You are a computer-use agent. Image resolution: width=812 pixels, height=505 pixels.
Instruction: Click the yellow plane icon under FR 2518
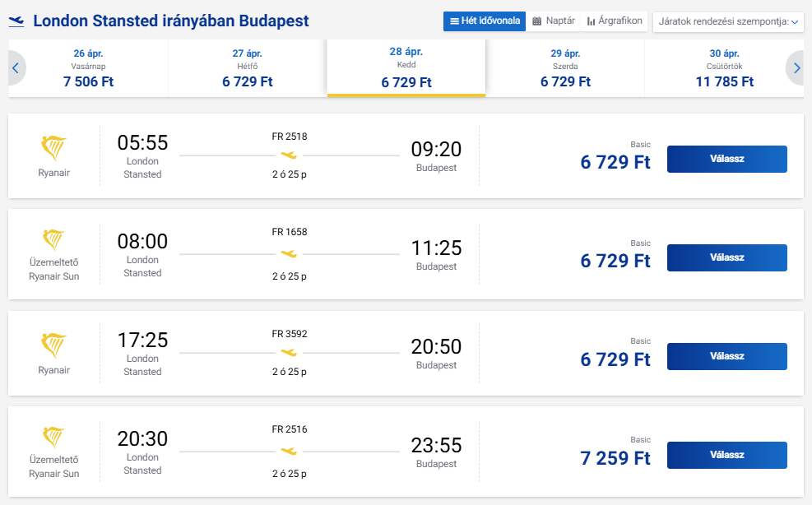click(x=289, y=155)
